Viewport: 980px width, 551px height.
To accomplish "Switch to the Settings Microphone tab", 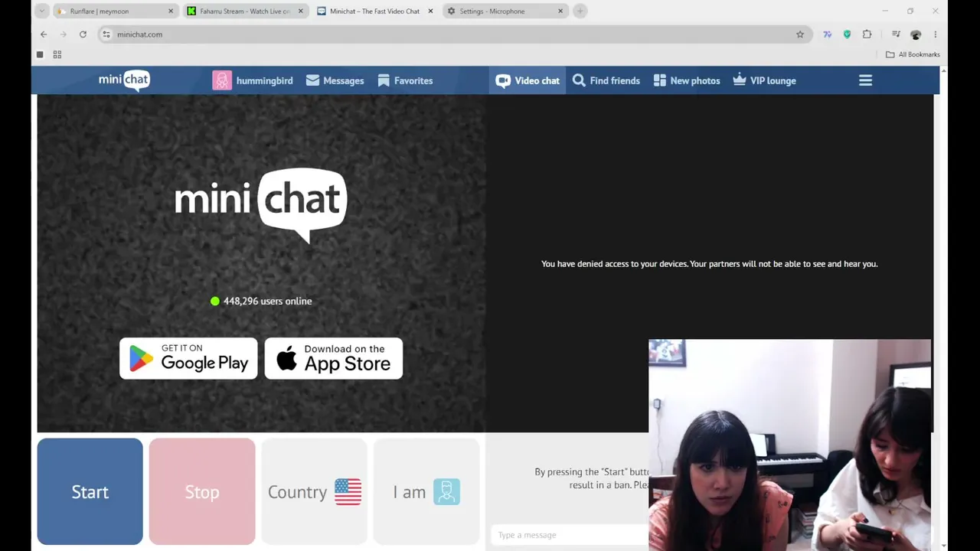I will (x=505, y=11).
